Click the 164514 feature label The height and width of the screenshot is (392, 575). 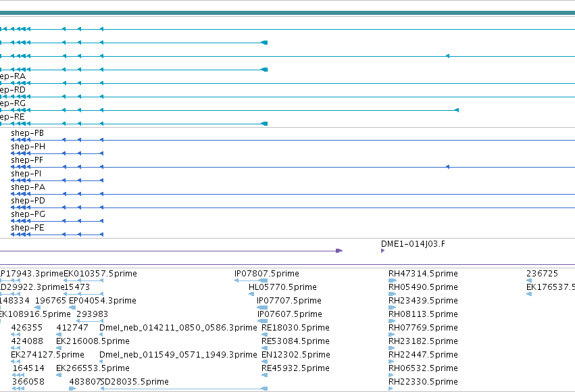coord(28,368)
